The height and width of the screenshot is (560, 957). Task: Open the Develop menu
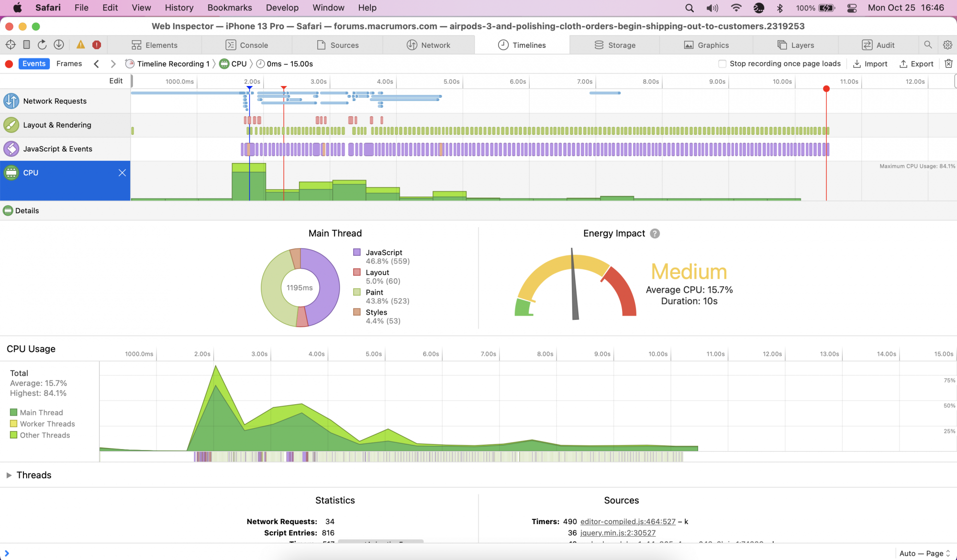282,8
